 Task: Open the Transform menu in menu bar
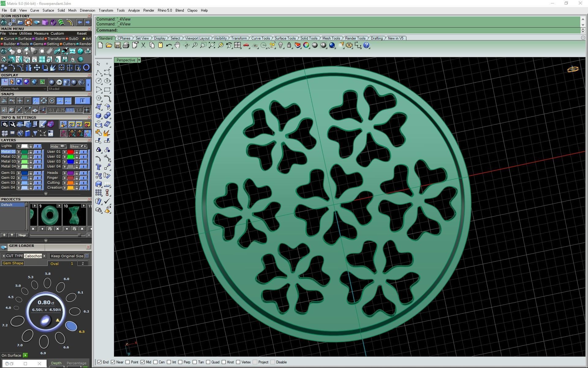coord(106,10)
